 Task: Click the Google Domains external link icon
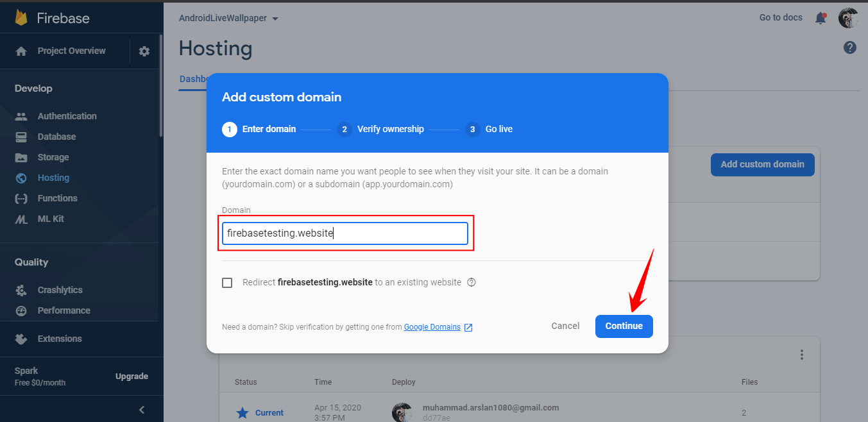tap(468, 328)
